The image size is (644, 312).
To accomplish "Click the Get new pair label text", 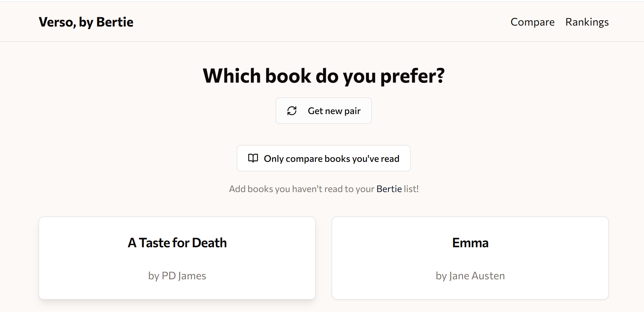I will [x=334, y=111].
